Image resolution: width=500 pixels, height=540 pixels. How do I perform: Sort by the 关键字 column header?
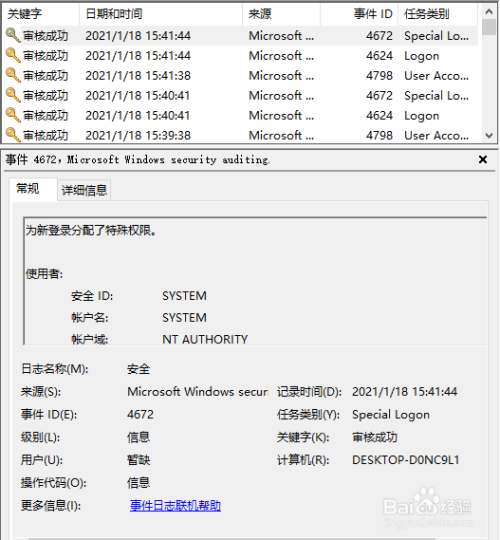(41, 14)
